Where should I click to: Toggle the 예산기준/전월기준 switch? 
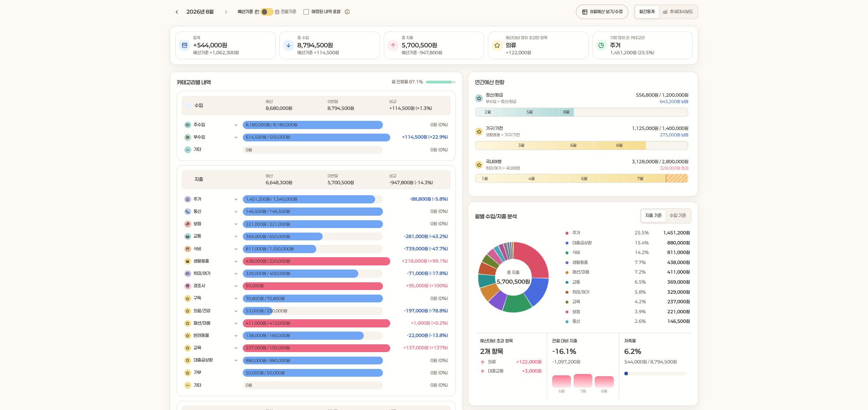click(267, 12)
